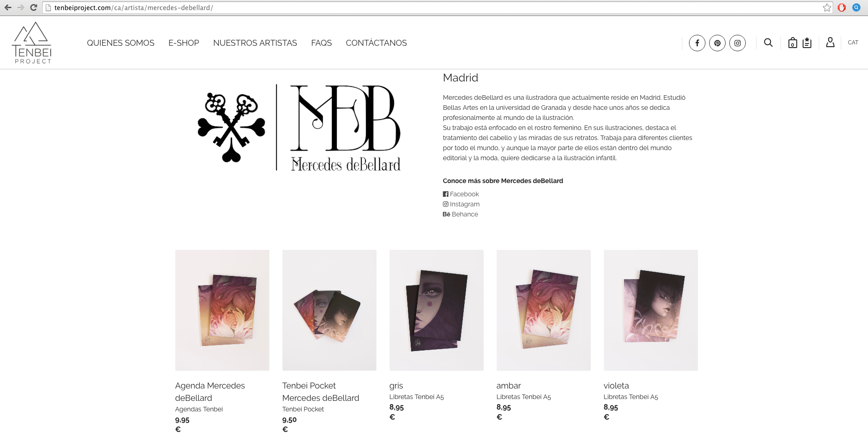Click the search magnifier icon
The height and width of the screenshot is (448, 868).
click(768, 43)
